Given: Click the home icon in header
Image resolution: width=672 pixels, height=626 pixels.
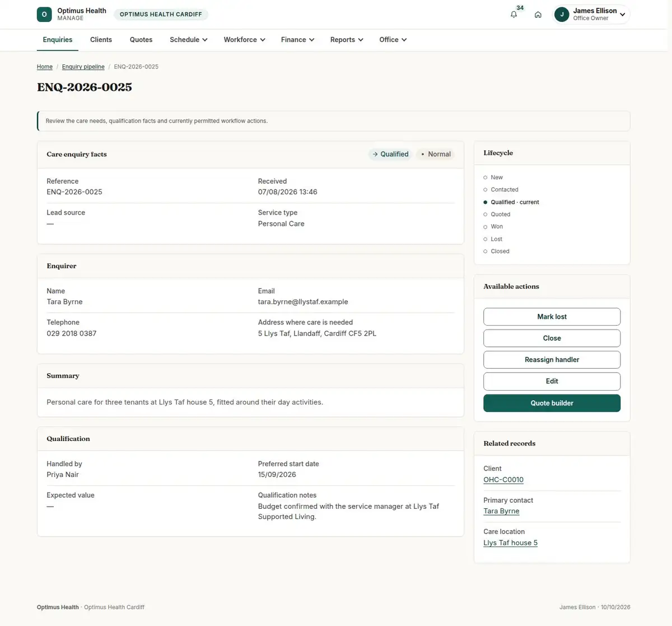Looking at the screenshot, I should point(538,15).
